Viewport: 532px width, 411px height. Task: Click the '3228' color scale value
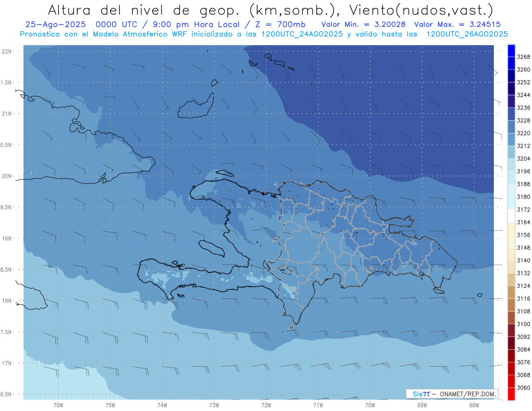pyautogui.click(x=524, y=121)
